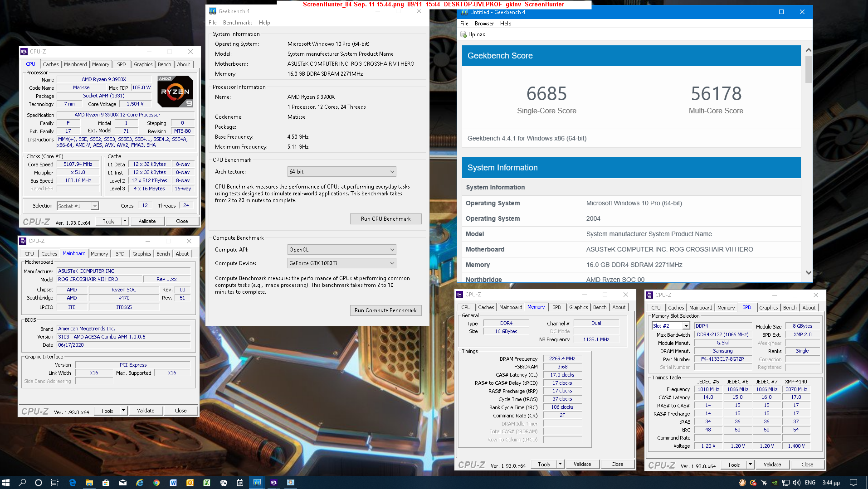
Task: Open Compute Device GeForce dropdown
Action: coord(342,263)
